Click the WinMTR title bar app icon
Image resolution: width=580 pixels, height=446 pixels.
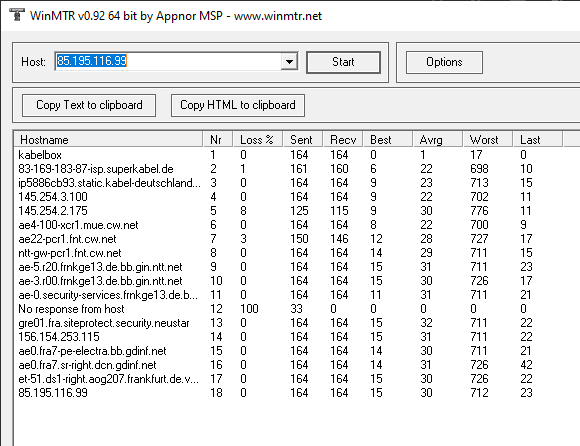coord(16,15)
